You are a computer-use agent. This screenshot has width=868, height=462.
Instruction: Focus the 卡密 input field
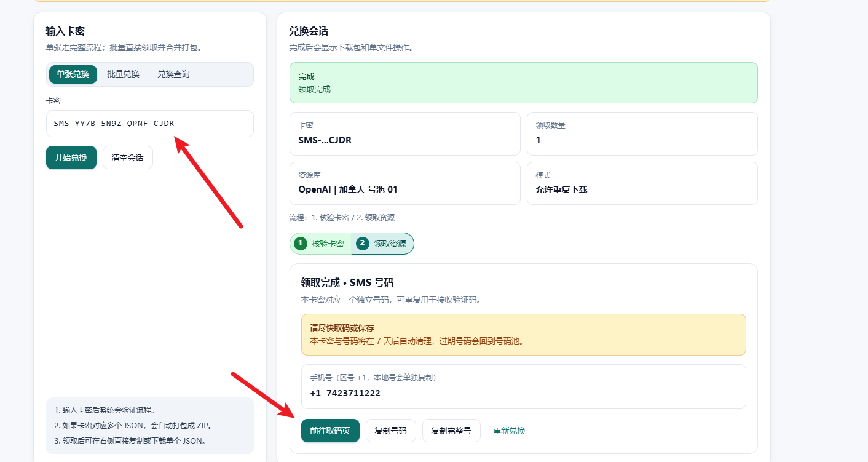click(x=149, y=124)
